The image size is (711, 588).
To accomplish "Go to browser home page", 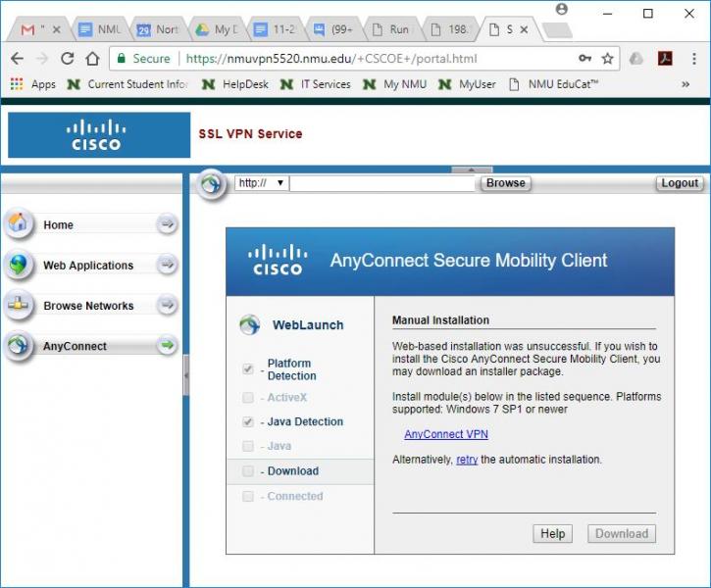I will coord(92,59).
